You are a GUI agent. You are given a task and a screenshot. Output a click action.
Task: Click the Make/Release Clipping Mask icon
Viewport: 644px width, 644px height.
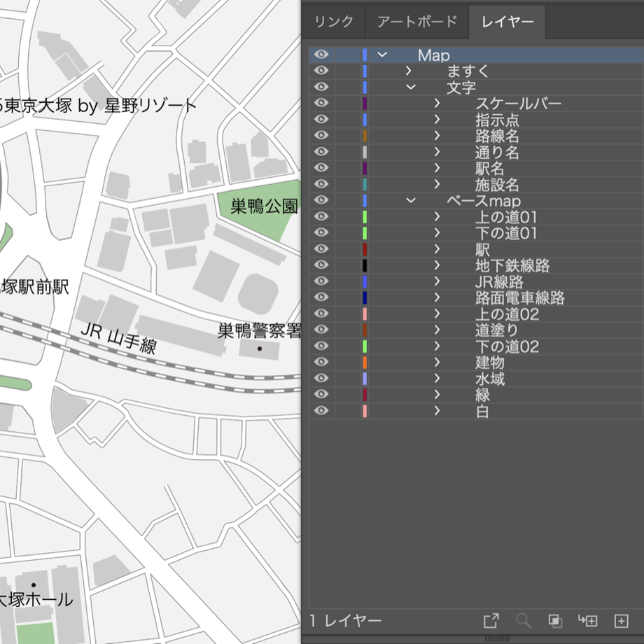point(555,621)
